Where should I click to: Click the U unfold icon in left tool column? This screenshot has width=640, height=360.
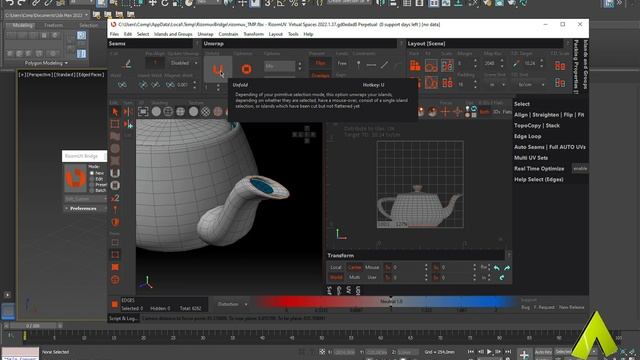point(115,173)
